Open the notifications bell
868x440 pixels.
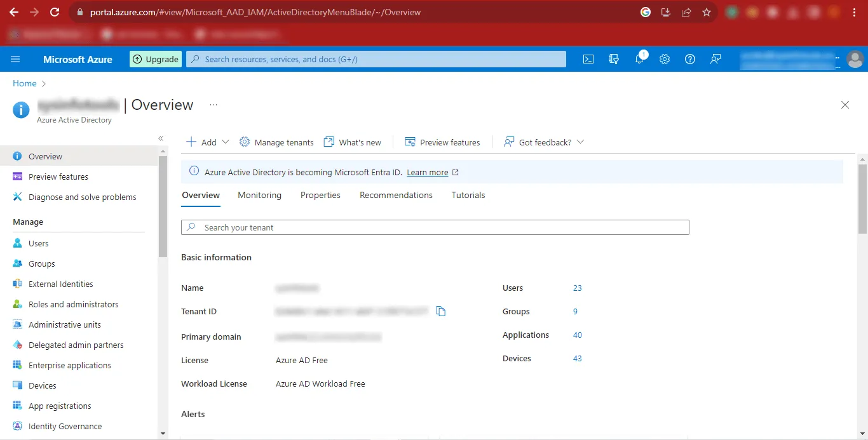pyautogui.click(x=639, y=59)
